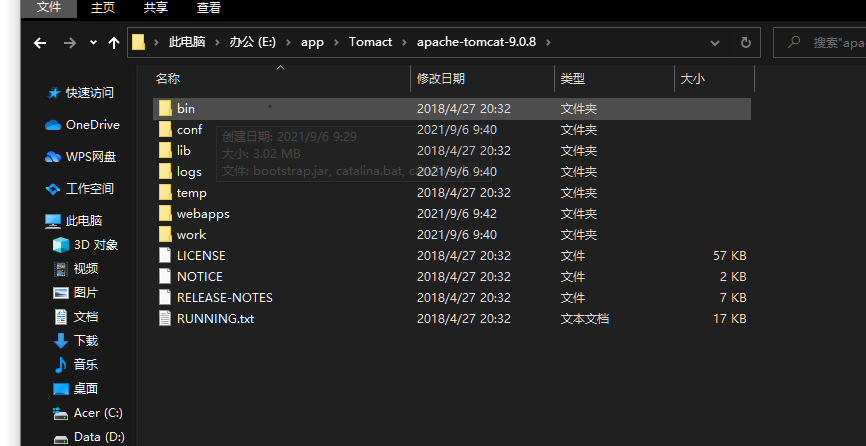
Task: Refresh the current folder
Action: coord(746,43)
